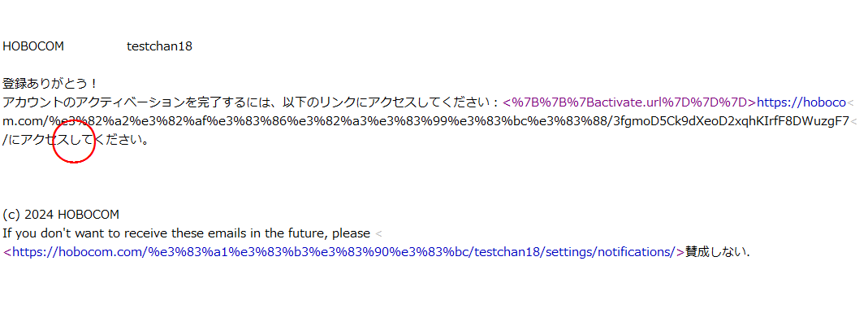The height and width of the screenshot is (309, 868).
Task: Click the アカウントのアクティベーション instruction sentence
Action: [252, 102]
